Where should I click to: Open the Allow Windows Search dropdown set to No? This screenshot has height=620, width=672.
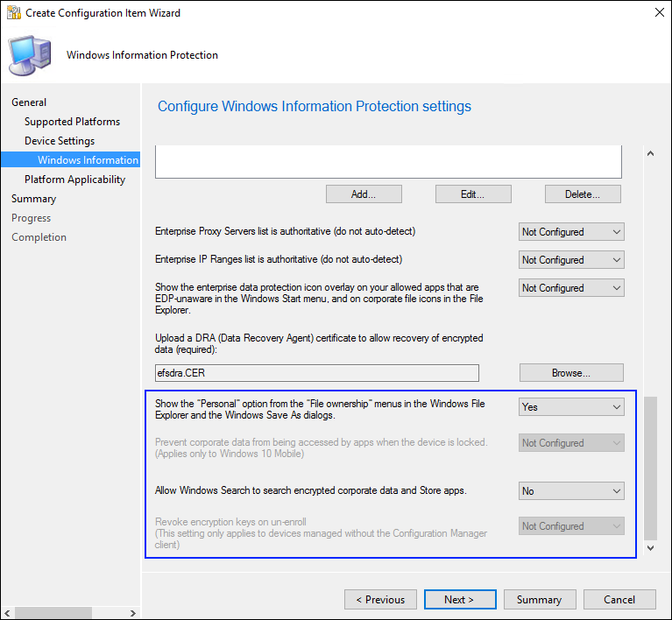coord(571,491)
